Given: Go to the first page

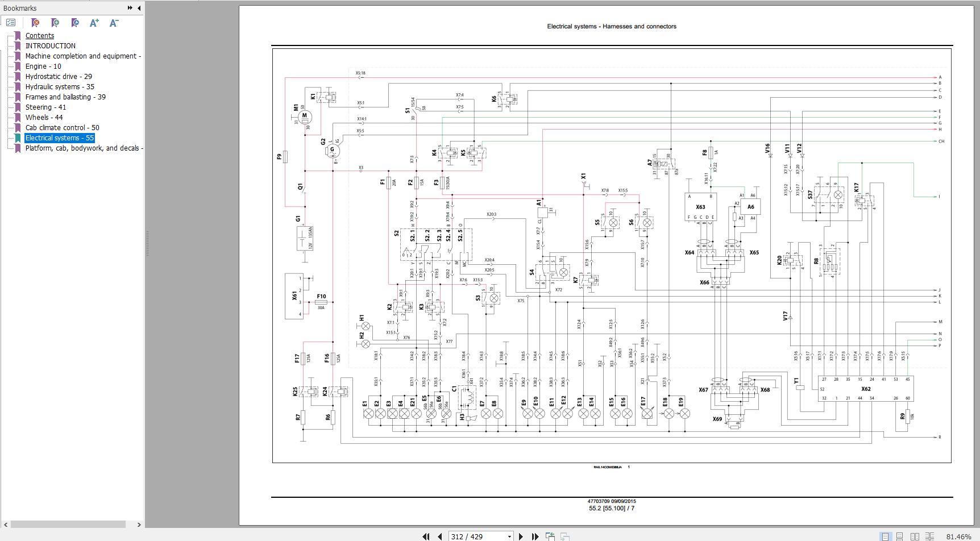Looking at the screenshot, I should 426,536.
